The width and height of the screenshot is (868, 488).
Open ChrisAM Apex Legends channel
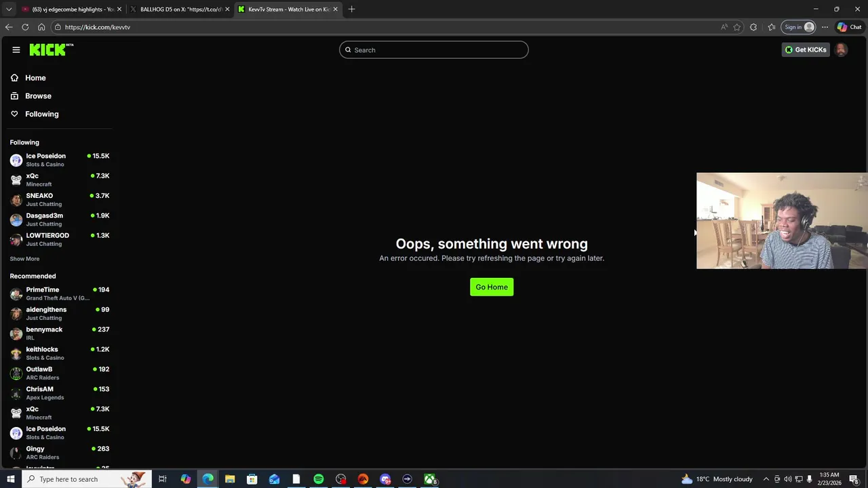point(60,393)
